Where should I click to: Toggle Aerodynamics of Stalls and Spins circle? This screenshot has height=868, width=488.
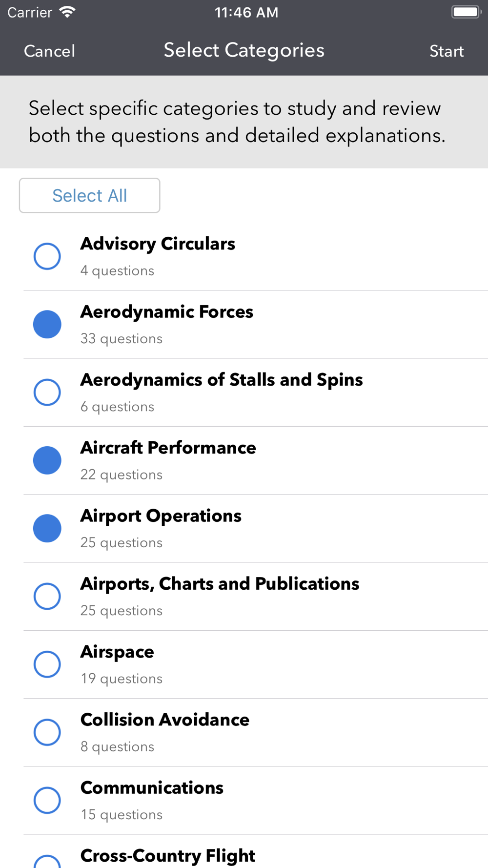click(47, 392)
